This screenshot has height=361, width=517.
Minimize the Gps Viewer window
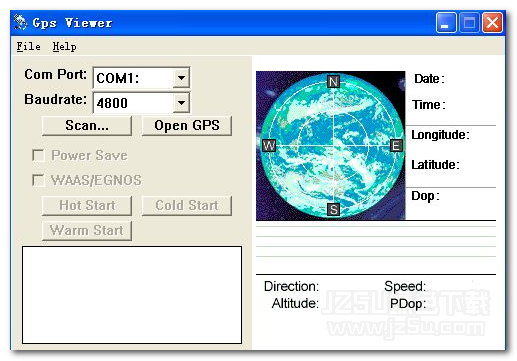446,23
